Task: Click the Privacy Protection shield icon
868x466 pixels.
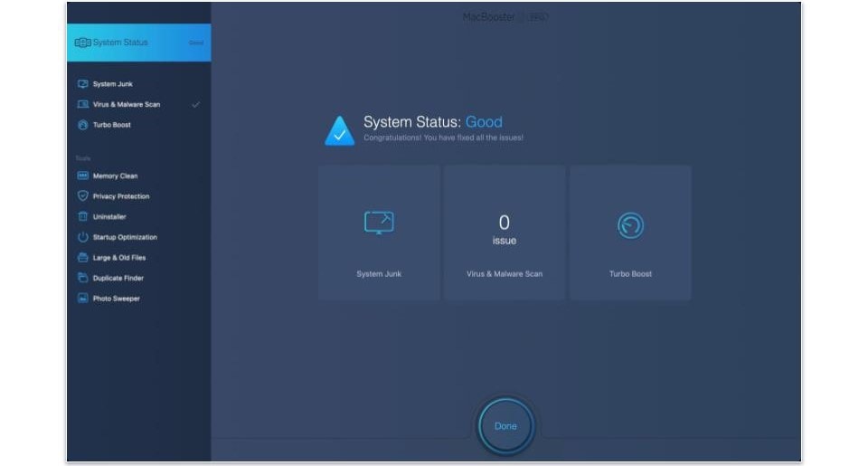Action: click(x=82, y=196)
